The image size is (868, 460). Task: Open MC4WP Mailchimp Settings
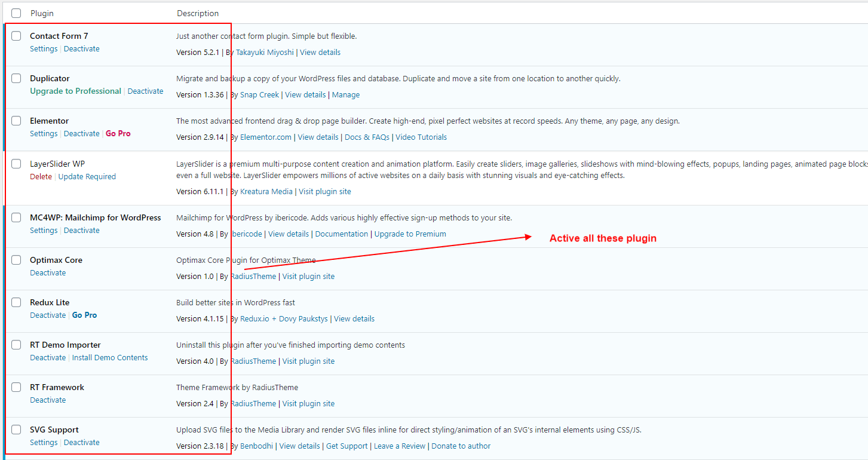click(x=44, y=231)
